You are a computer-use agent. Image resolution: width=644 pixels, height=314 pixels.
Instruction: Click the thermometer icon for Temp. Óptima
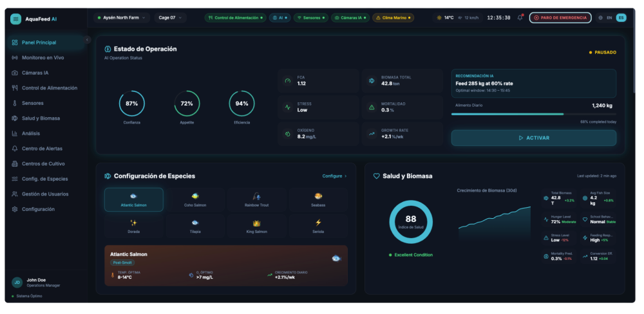pyautogui.click(x=112, y=275)
